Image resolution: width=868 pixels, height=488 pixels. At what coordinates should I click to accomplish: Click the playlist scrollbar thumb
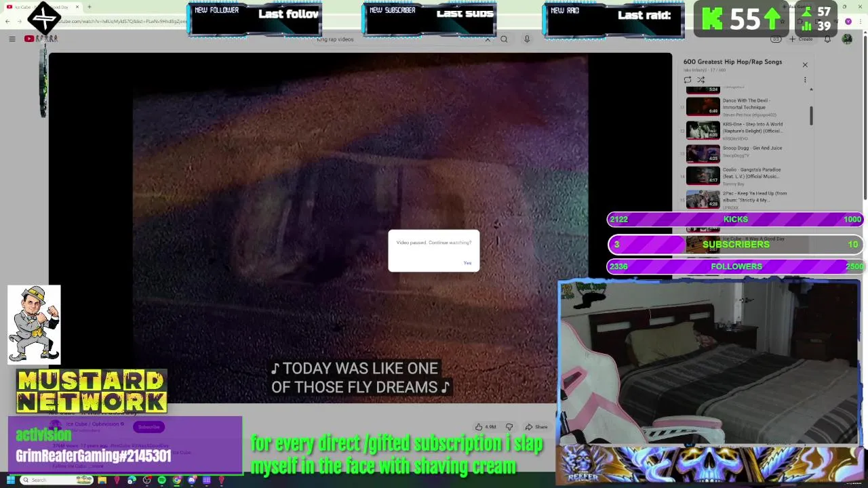pyautogui.click(x=810, y=116)
